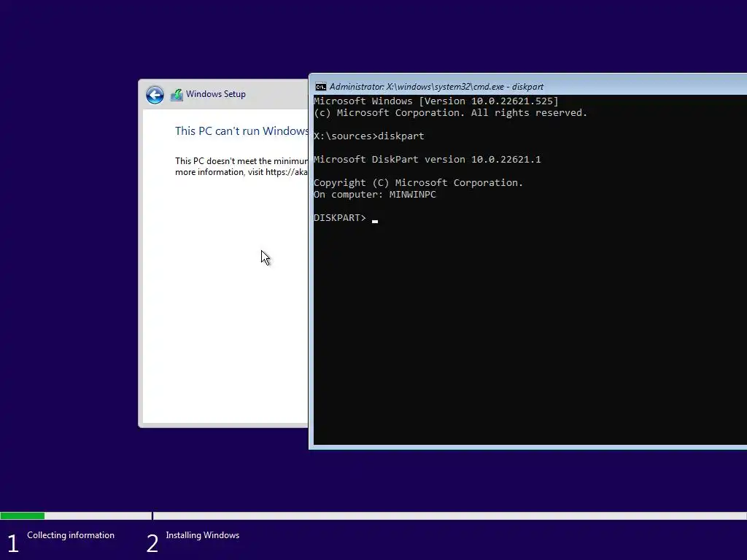This screenshot has width=747, height=560.
Task: Click the green setup progress bar
Action: pos(23,516)
